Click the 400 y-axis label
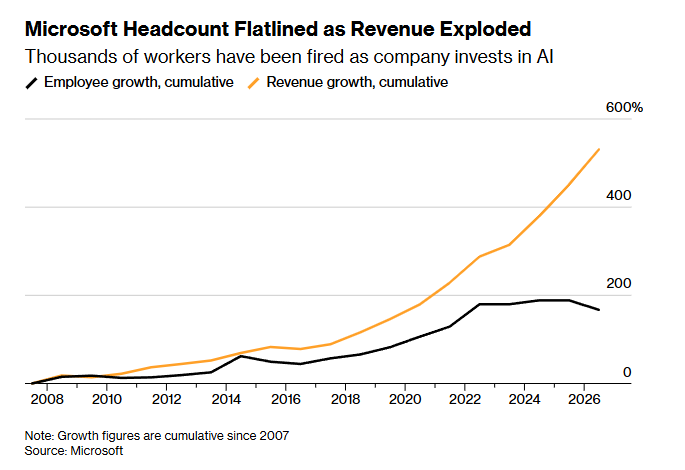This screenshot has width=685, height=470. (619, 195)
